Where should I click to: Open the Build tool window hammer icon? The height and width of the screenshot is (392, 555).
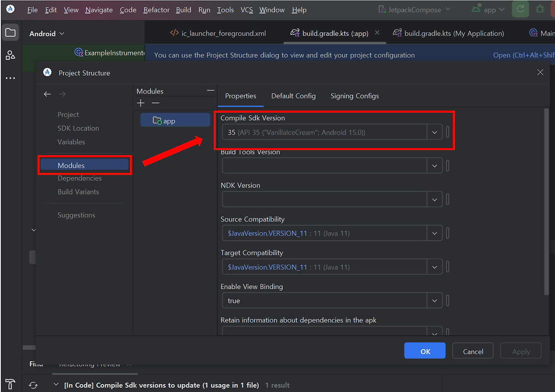[x=10, y=384]
